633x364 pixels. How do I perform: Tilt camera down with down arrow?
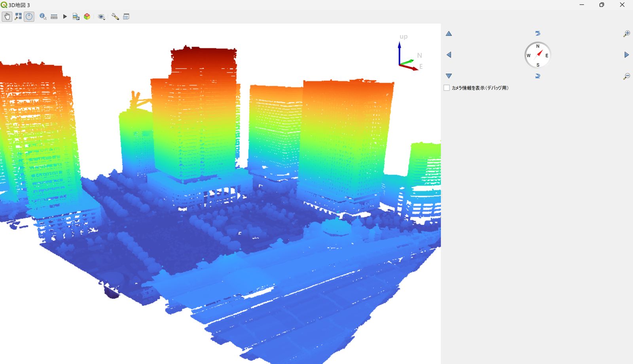(449, 76)
